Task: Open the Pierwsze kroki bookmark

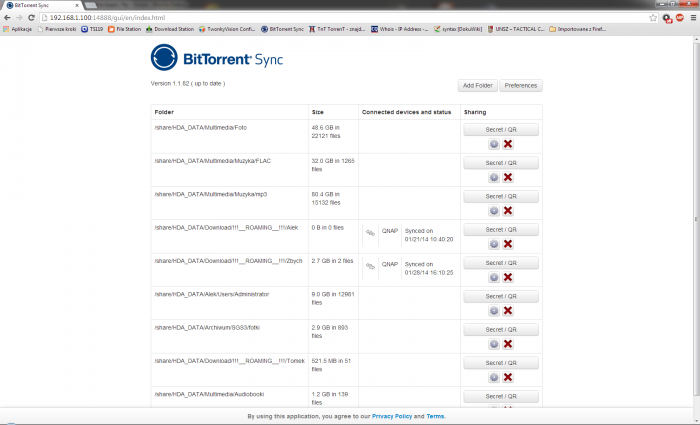Action: point(57,29)
